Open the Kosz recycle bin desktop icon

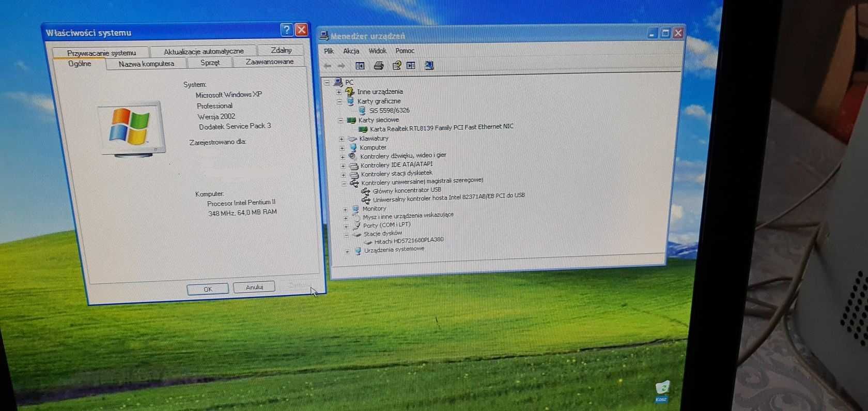click(662, 391)
